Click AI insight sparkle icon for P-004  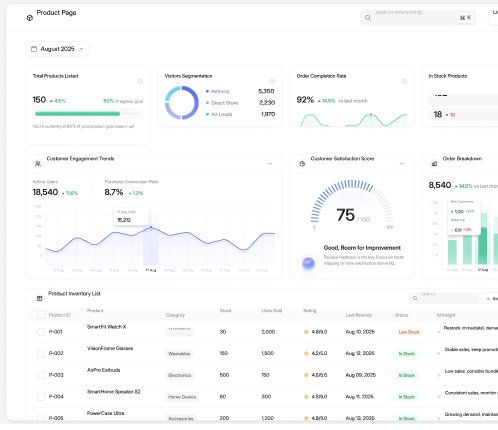click(x=439, y=397)
